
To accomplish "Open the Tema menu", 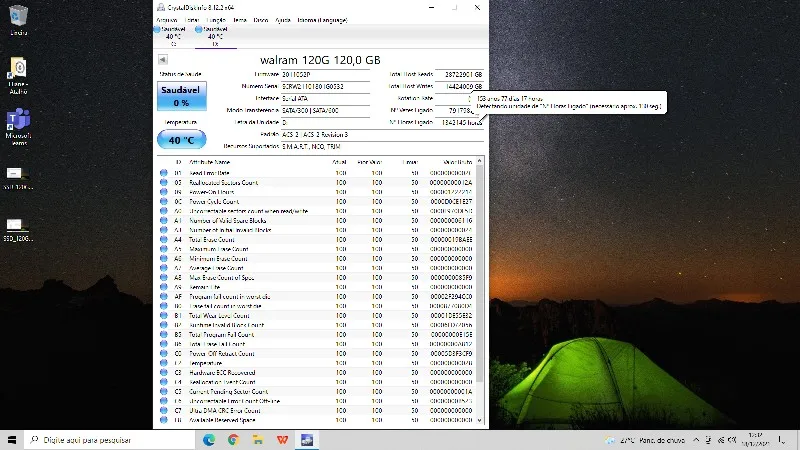I will coord(240,20).
